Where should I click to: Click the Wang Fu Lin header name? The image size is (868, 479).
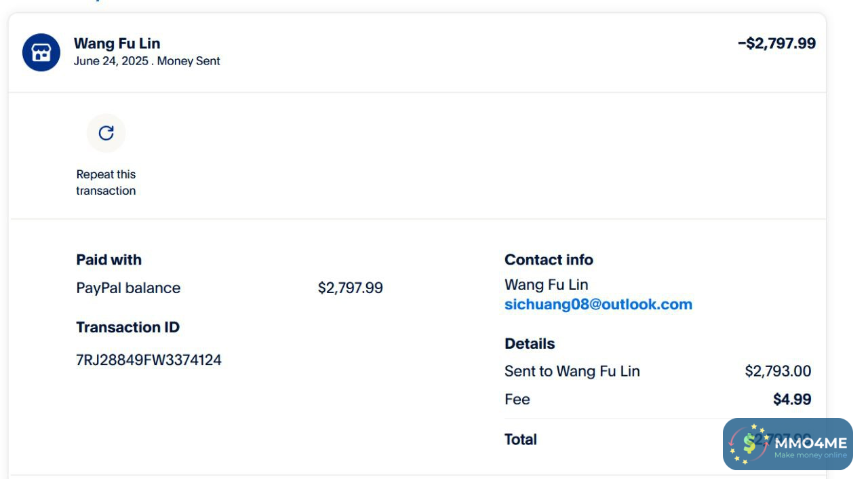pyautogui.click(x=117, y=43)
